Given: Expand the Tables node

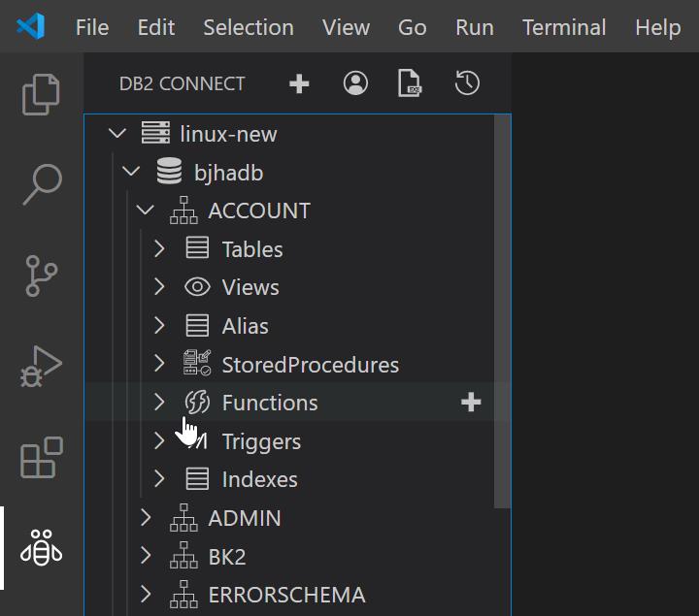Looking at the screenshot, I should coord(159,248).
